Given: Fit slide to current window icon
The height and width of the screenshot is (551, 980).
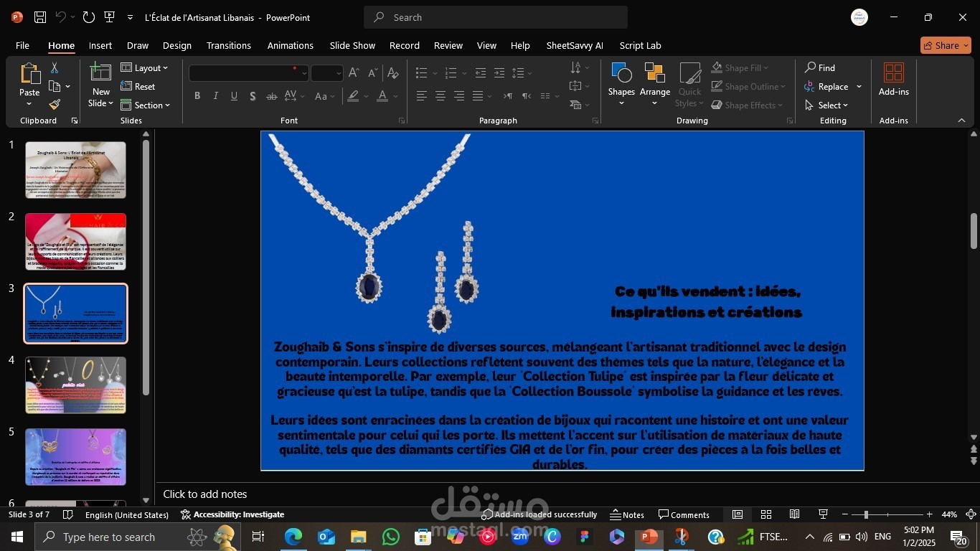Looking at the screenshot, I should click(971, 514).
